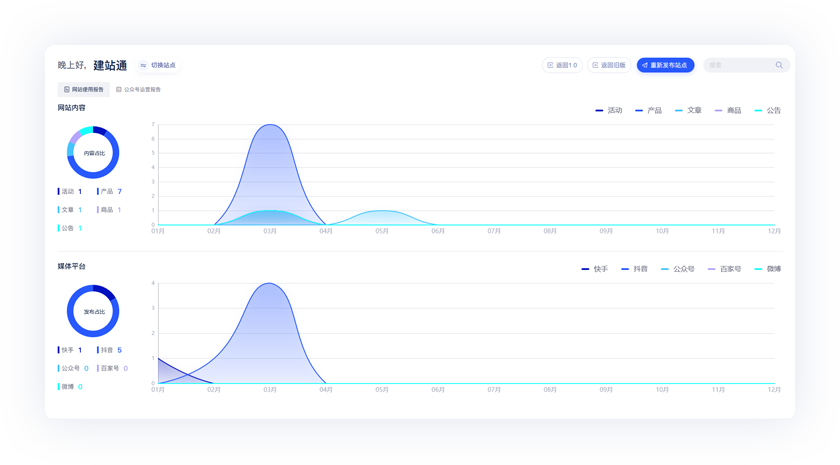Image resolution: width=840 pixels, height=465 pixels.
Task: Click the 返回旧版 button
Action: tap(609, 65)
